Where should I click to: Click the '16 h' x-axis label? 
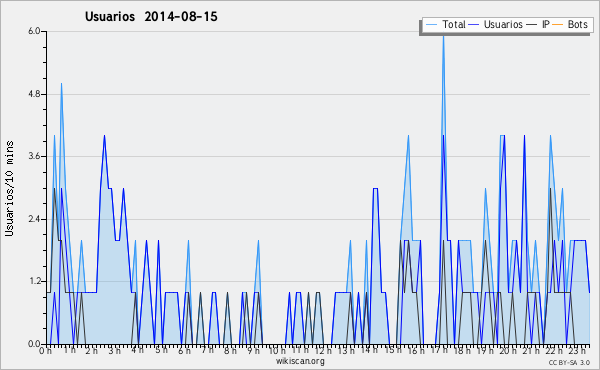[x=416, y=350]
